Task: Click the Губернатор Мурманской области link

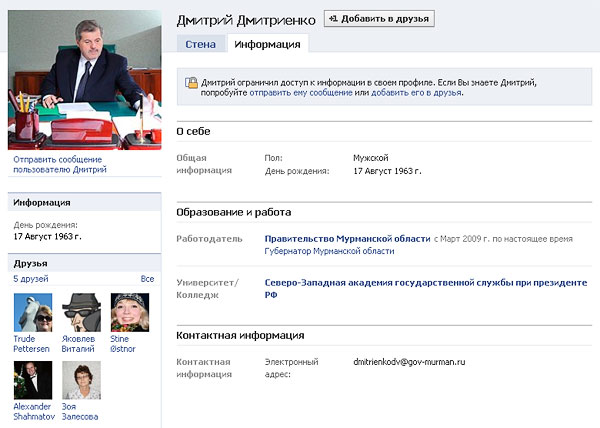Action: point(329,251)
